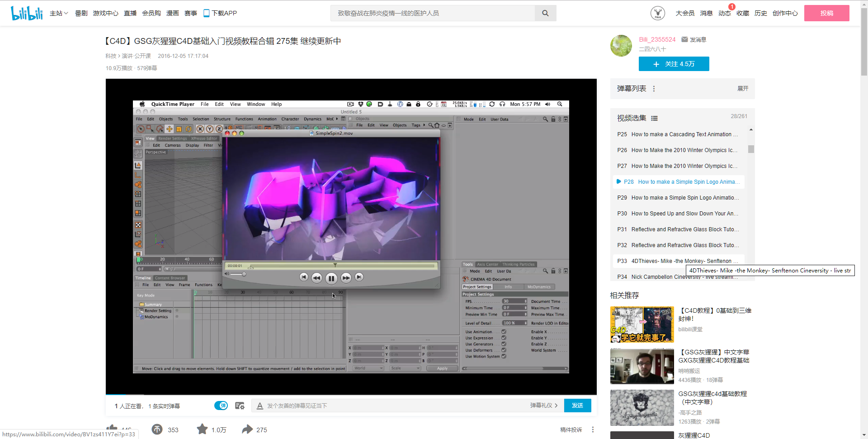Click the list view icon beside 视频选集
The image size is (868, 439).
click(x=654, y=118)
